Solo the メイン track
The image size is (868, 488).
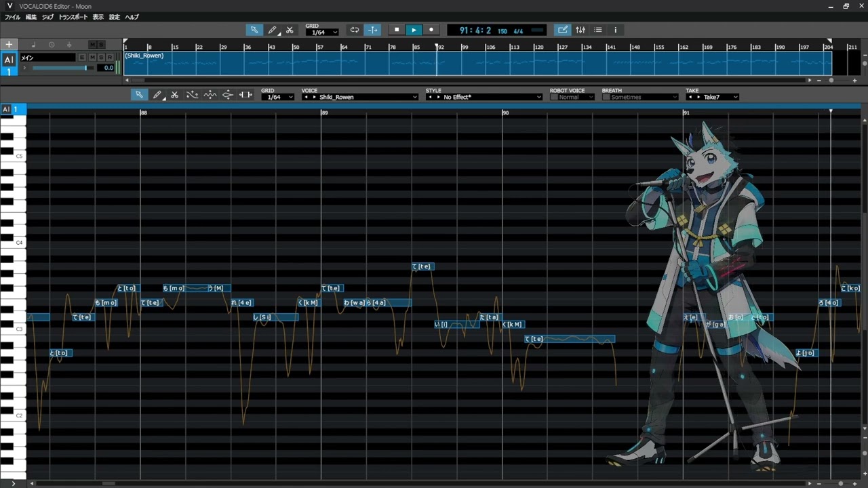click(x=101, y=58)
